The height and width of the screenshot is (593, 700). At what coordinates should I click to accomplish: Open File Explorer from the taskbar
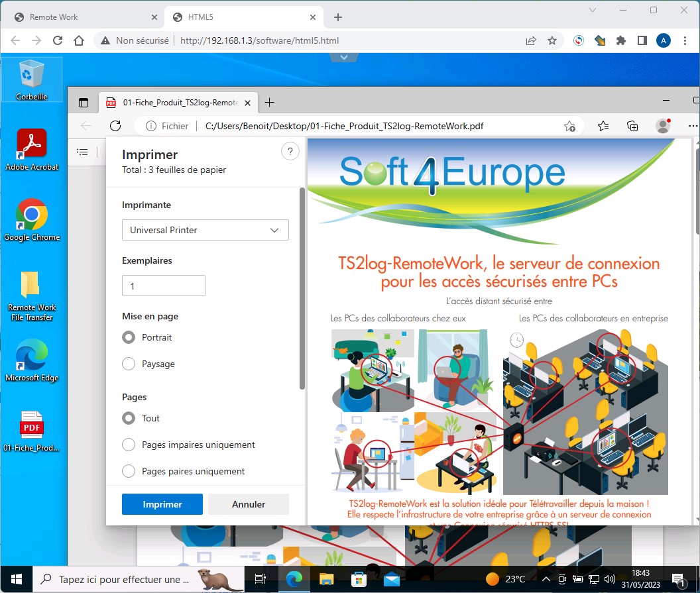[327, 579]
